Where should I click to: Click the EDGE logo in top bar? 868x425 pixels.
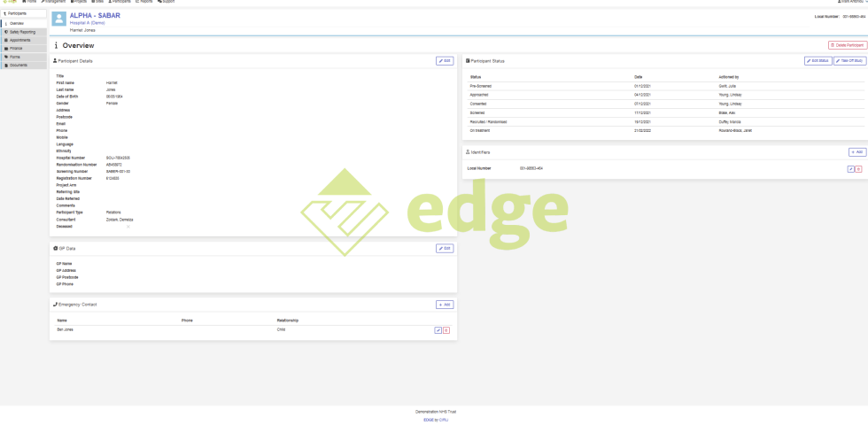[x=10, y=2]
